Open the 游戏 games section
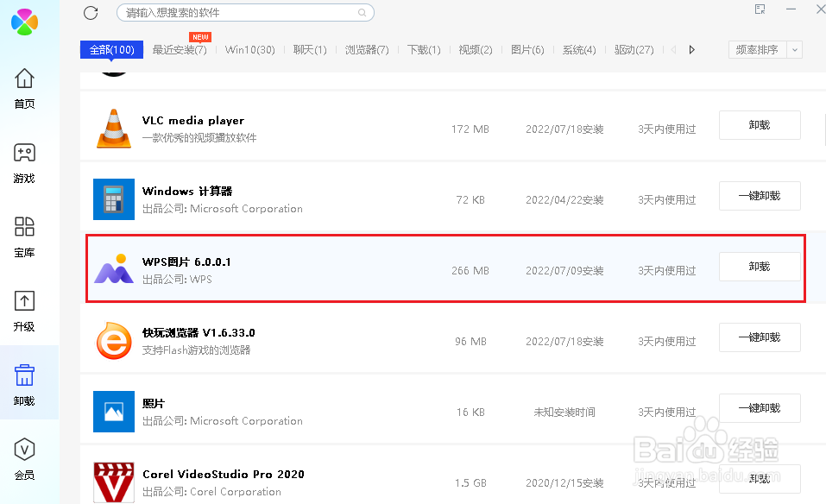Image resolution: width=826 pixels, height=504 pixels. point(24,163)
